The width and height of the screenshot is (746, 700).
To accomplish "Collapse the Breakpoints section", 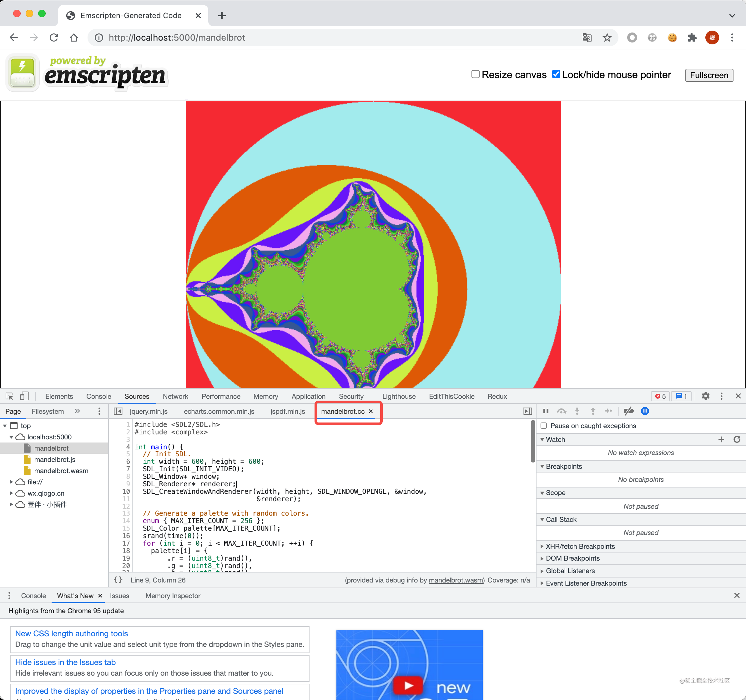I will (x=542, y=466).
